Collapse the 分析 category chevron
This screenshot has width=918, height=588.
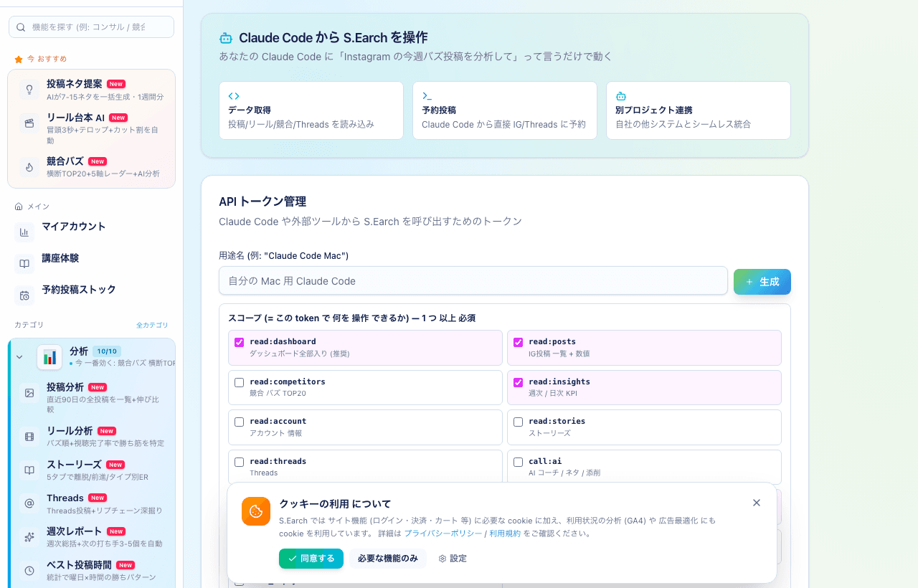(x=19, y=356)
